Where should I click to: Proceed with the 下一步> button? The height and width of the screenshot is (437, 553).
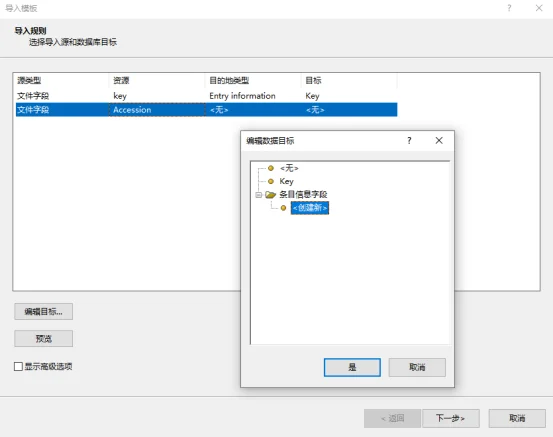(x=451, y=418)
